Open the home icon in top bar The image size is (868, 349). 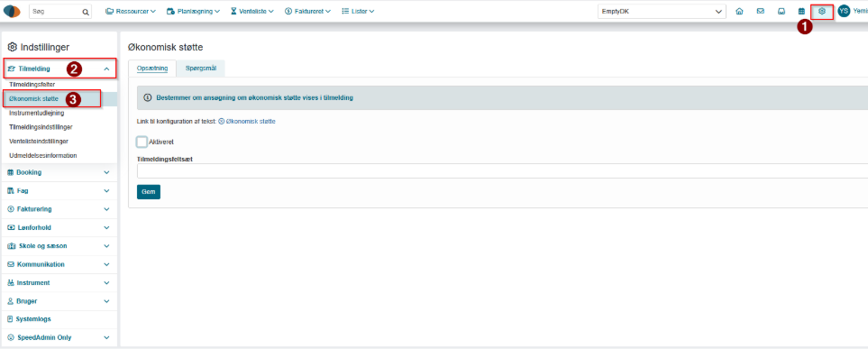pyautogui.click(x=739, y=11)
